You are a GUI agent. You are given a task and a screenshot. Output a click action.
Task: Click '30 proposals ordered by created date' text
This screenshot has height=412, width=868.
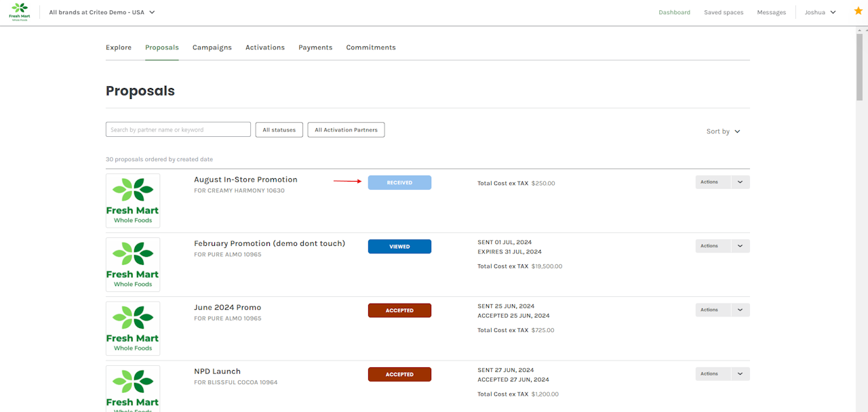pos(159,159)
